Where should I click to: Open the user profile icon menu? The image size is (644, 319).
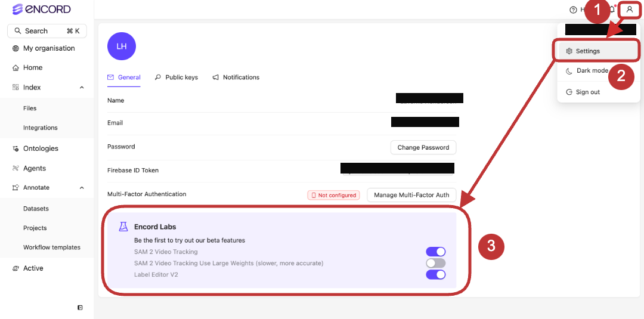(629, 10)
